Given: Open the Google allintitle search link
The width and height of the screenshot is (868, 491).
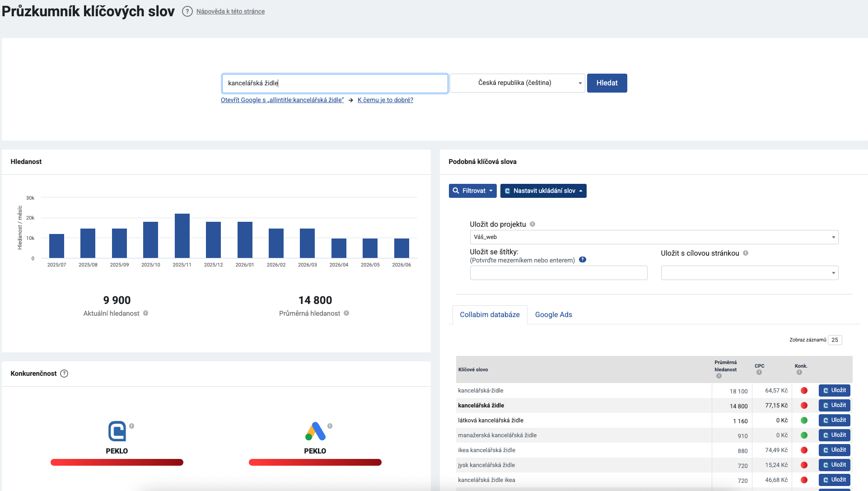Looking at the screenshot, I should click(x=282, y=100).
